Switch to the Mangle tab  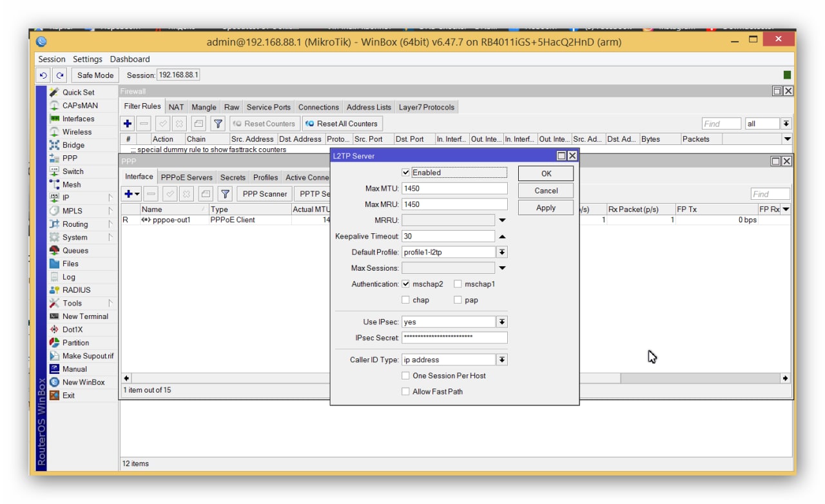tap(204, 107)
